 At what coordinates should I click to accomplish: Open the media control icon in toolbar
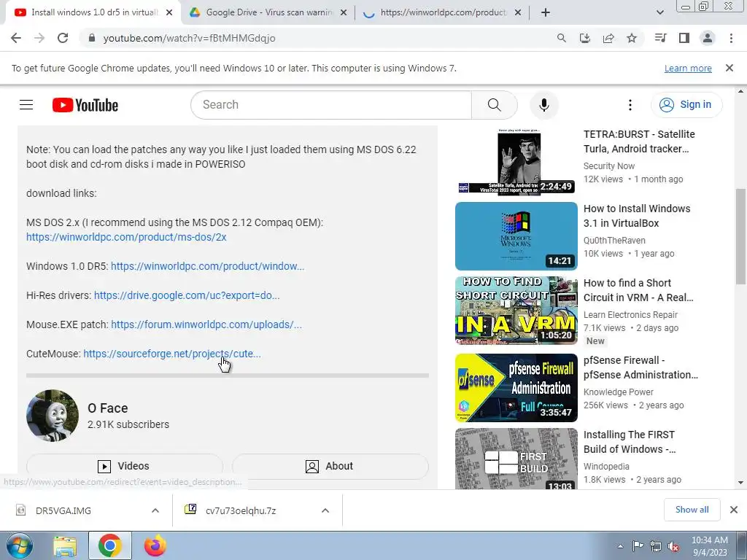(661, 38)
